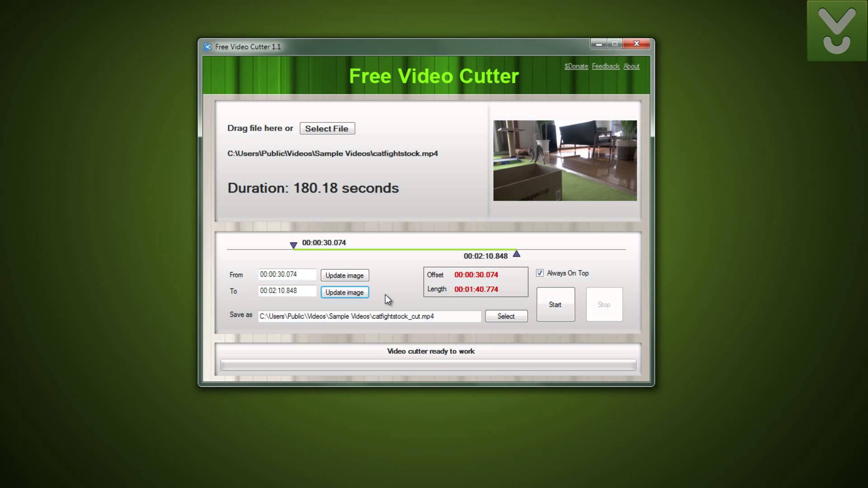The width and height of the screenshot is (868, 488).
Task: Open the About page
Action: pyautogui.click(x=631, y=66)
